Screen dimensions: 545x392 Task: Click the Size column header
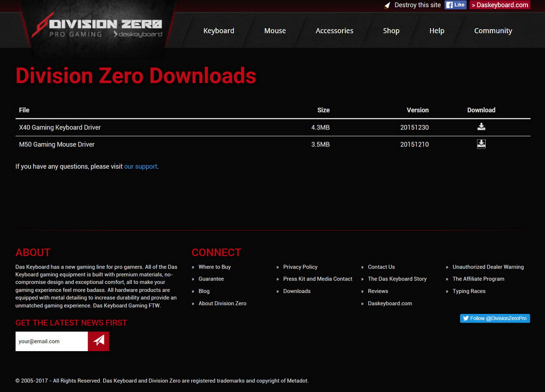tap(324, 110)
